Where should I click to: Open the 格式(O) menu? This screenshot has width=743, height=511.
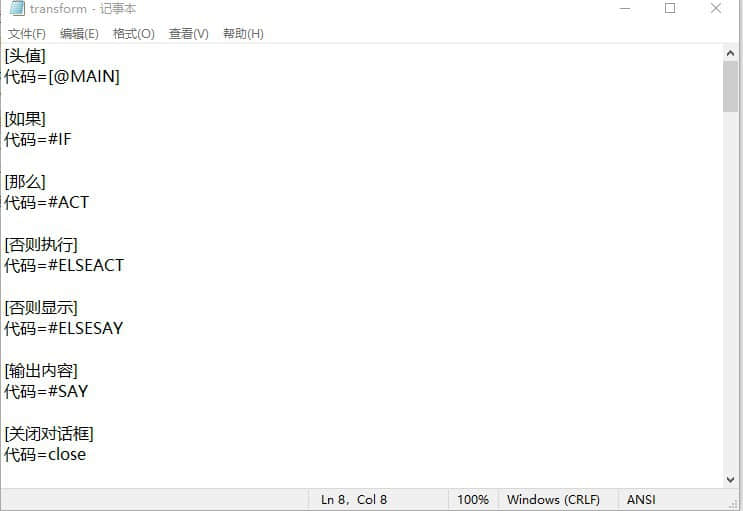134,34
